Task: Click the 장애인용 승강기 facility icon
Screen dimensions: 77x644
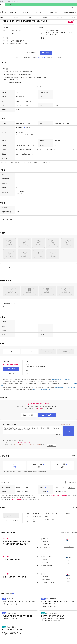Action: [x=30, y=291]
